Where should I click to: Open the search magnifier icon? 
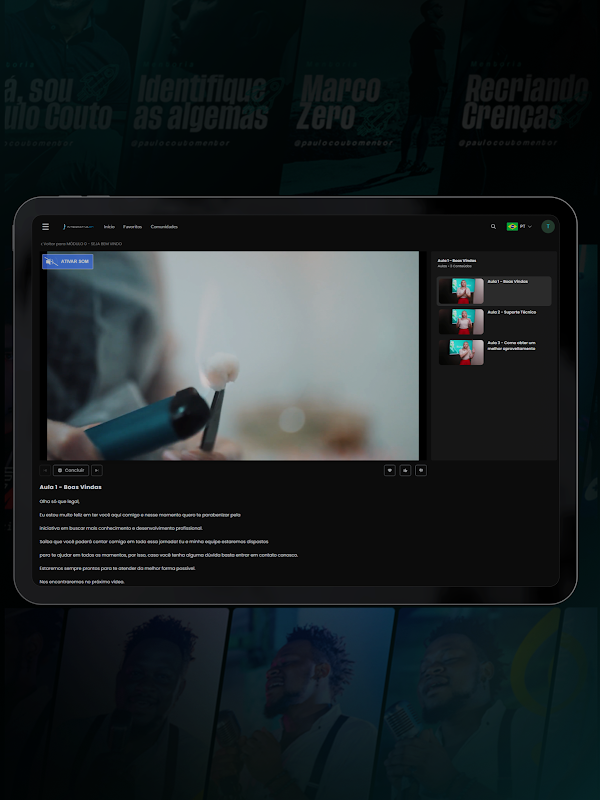tap(493, 227)
